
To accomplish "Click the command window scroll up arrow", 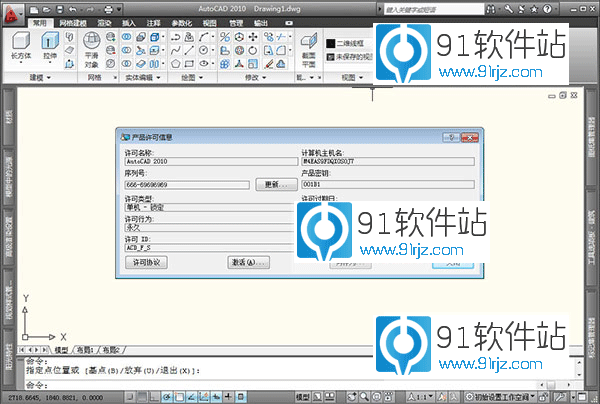I will point(579,362).
